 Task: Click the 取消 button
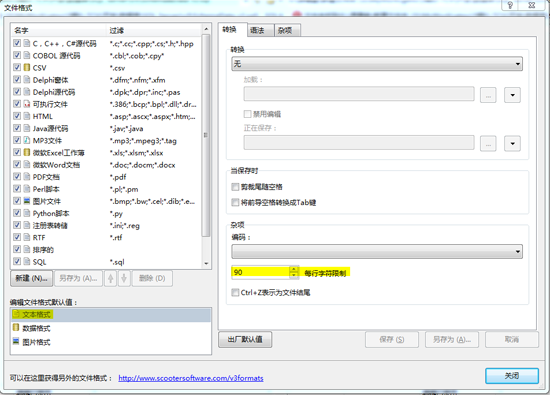tap(512, 339)
